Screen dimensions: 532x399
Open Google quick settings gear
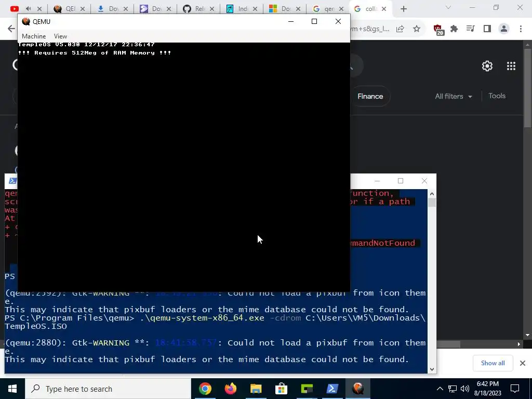click(487, 66)
